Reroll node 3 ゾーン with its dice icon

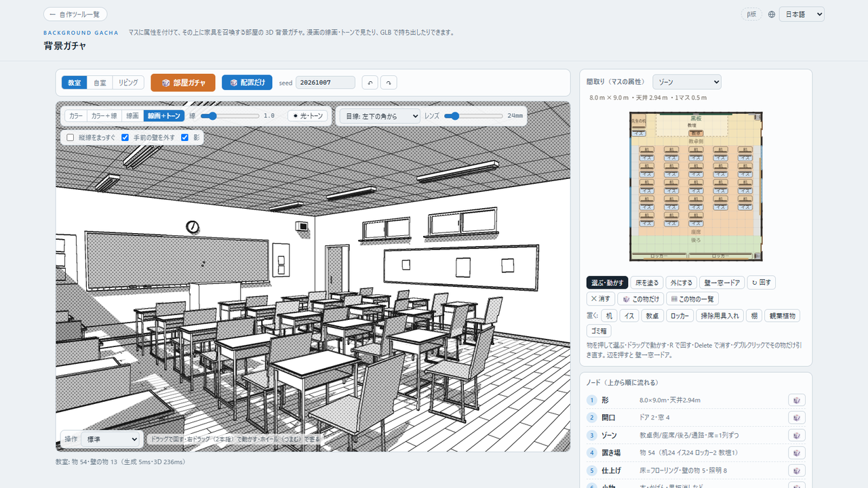point(797,435)
